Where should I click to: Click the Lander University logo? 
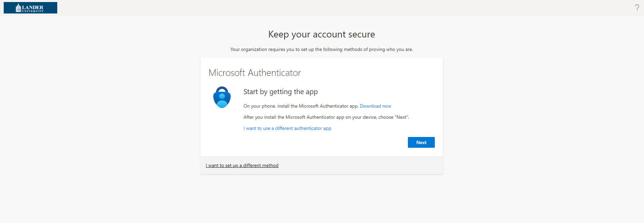click(x=30, y=8)
